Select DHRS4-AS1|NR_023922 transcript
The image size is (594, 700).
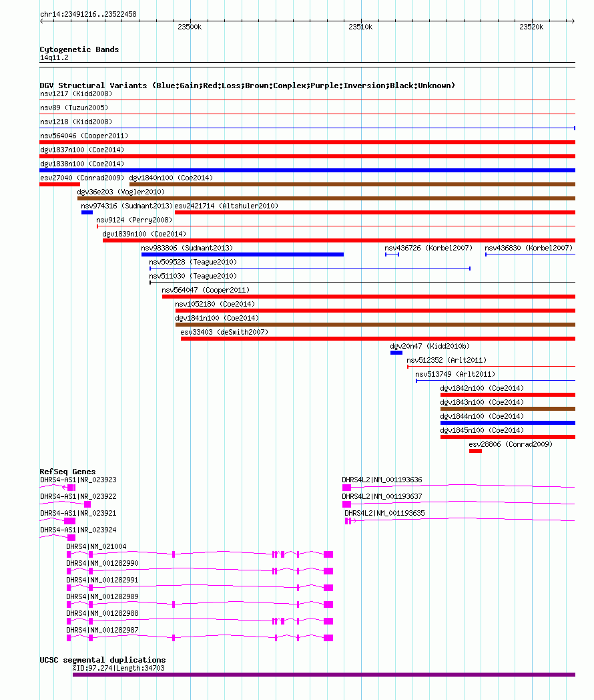pyautogui.click(x=79, y=496)
